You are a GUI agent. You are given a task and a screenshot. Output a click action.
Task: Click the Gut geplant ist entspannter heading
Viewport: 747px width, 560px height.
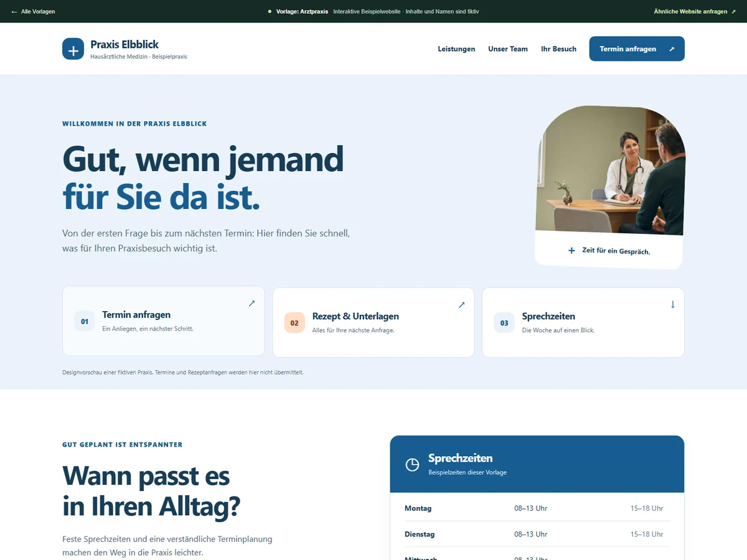pyautogui.click(x=123, y=445)
